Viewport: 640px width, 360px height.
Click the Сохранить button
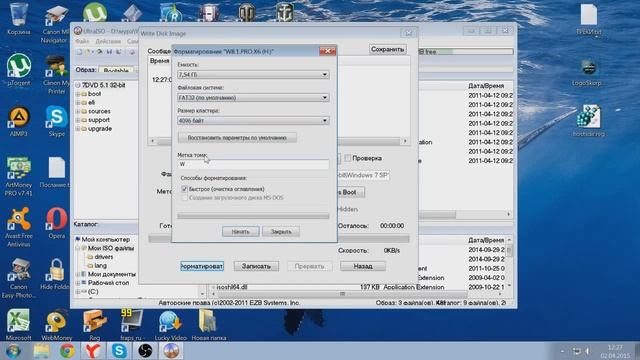point(387,49)
